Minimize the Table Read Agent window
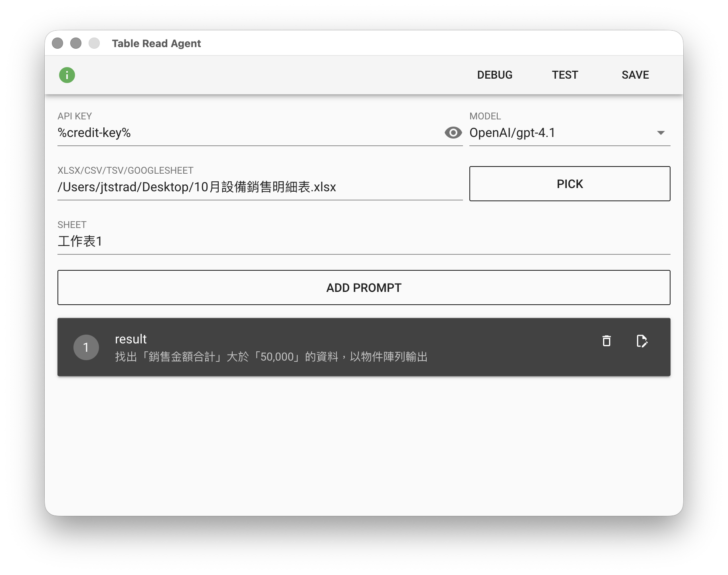728x575 pixels. click(x=76, y=43)
